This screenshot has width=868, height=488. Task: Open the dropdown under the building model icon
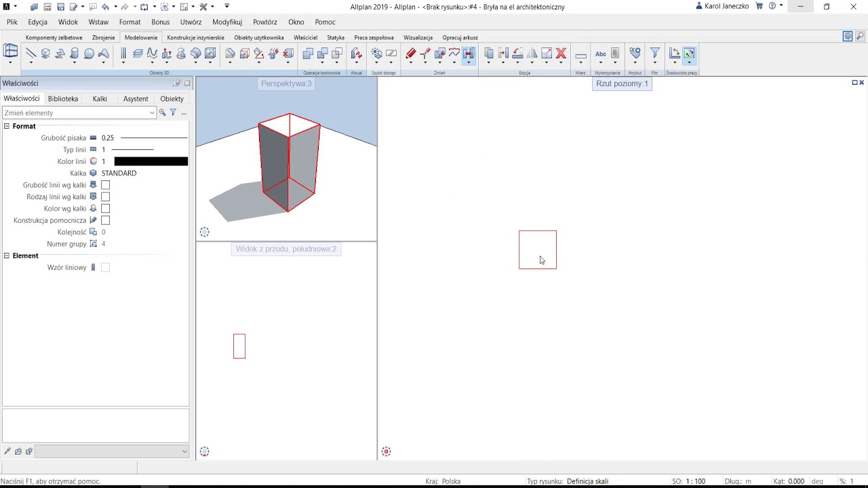11,63
